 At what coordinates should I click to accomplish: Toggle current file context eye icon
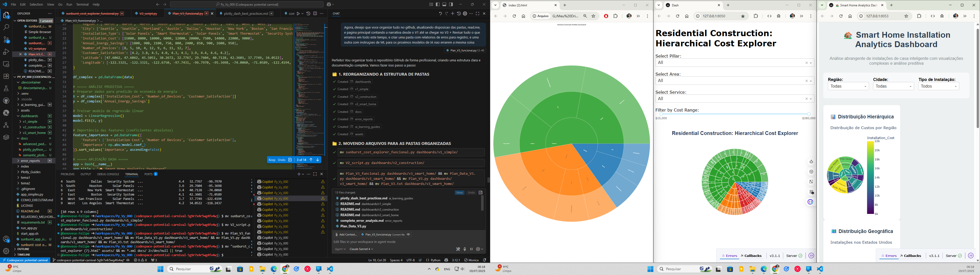pyautogui.click(x=409, y=234)
